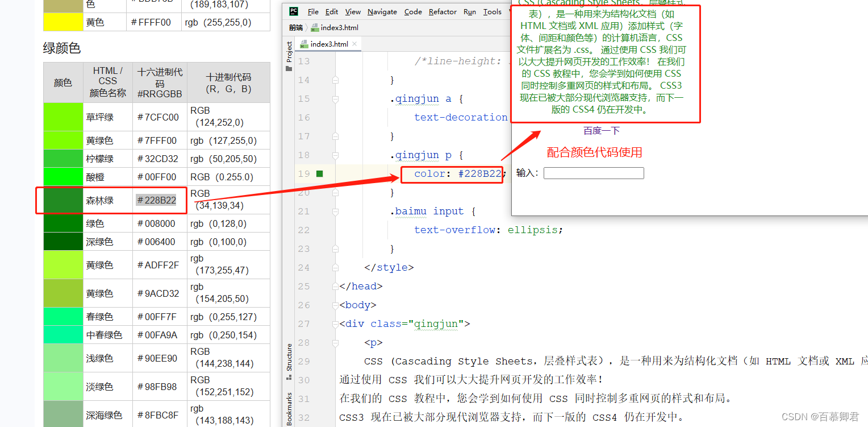Screen dimensions: 868x427
Task: Open the Tools menu
Action: (493, 11)
